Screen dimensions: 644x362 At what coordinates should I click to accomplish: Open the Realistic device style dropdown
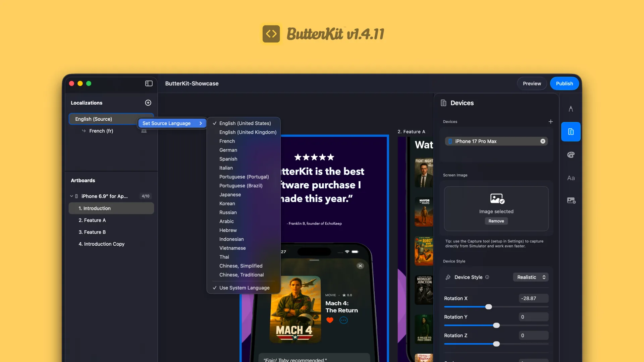coord(530,277)
